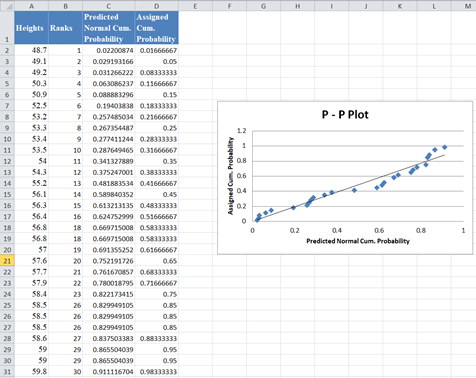Select the cell with height 57.6

[x=31, y=261]
